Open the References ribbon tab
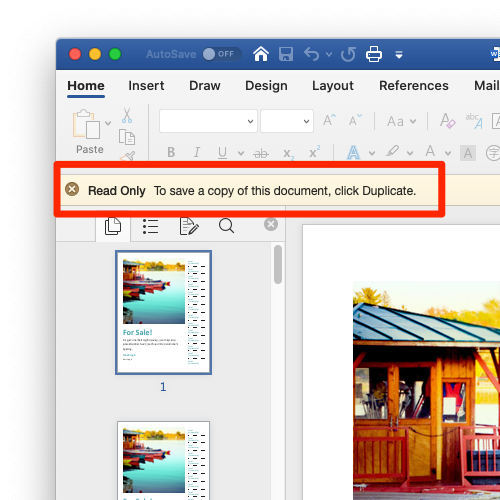500x500 pixels. (414, 86)
